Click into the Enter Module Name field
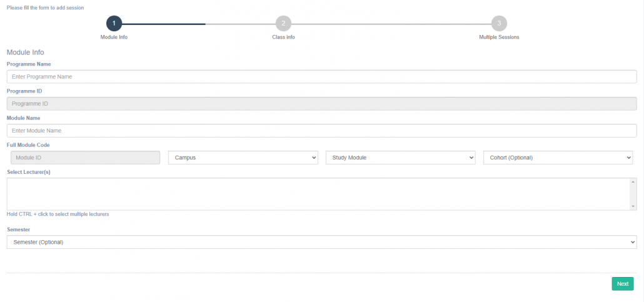Screen dimensions: 644x302 pyautogui.click(x=321, y=131)
